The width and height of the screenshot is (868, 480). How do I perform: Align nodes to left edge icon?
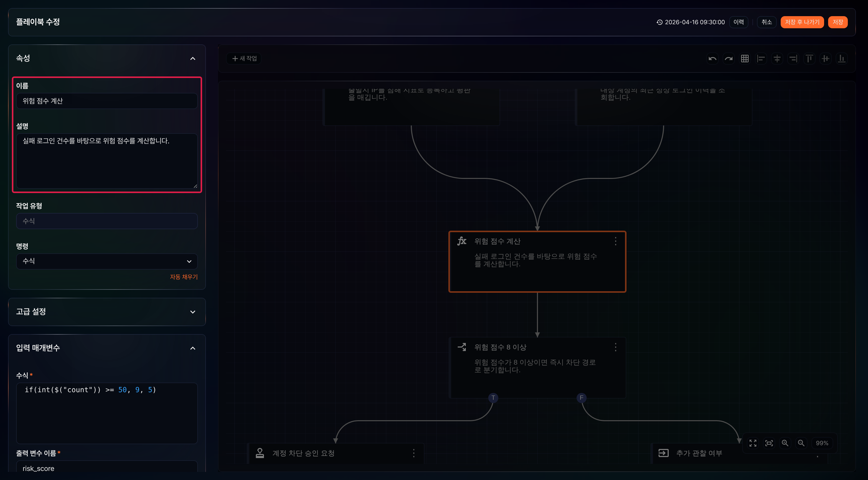pyautogui.click(x=761, y=59)
